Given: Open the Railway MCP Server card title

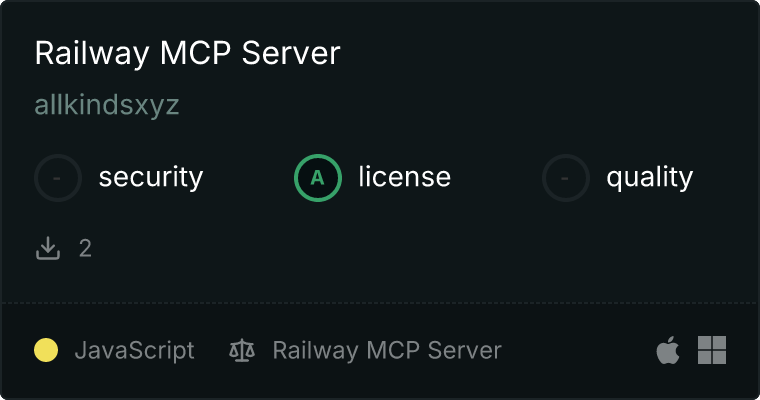Looking at the screenshot, I should point(187,53).
